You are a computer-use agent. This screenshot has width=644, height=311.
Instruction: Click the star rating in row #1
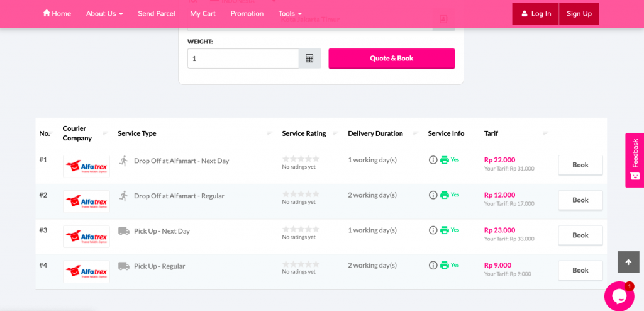pos(301,159)
